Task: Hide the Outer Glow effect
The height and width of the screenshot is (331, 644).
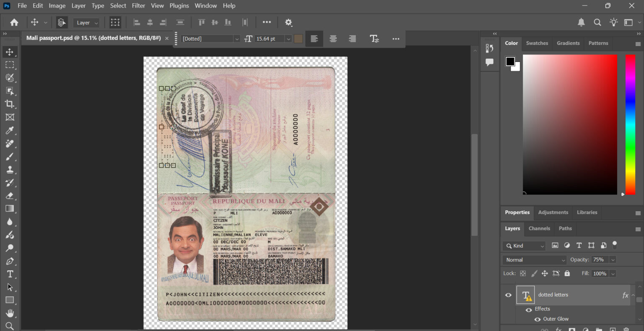Action: point(537,319)
